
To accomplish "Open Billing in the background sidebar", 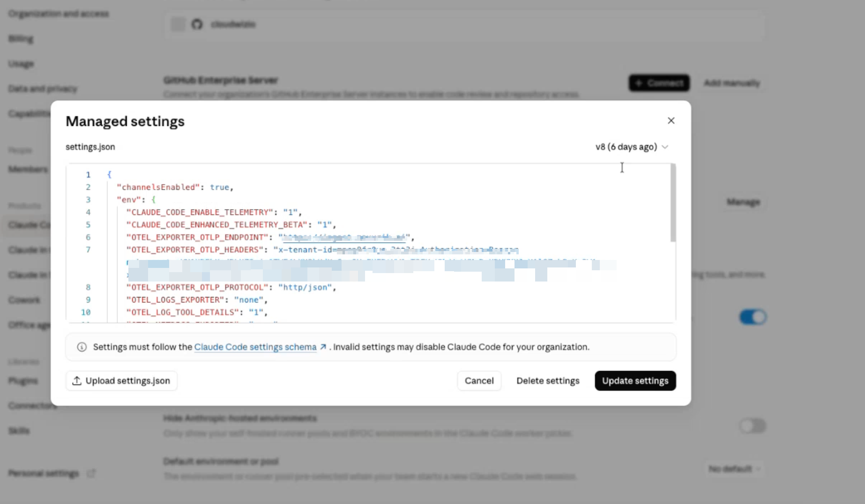I will [x=21, y=38].
